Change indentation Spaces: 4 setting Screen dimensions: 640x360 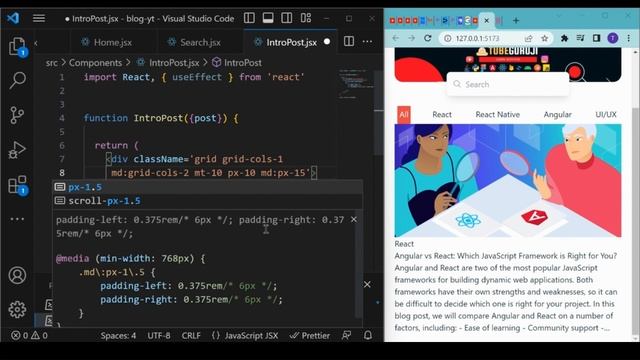pyautogui.click(x=118, y=336)
